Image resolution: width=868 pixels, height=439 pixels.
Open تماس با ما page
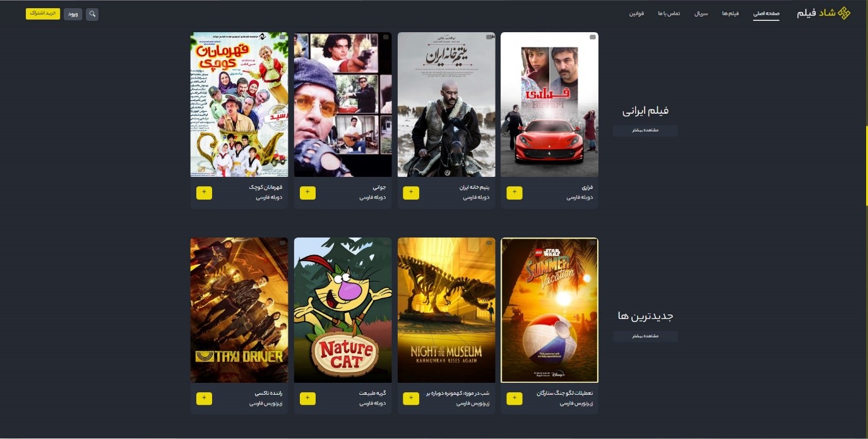pos(669,13)
